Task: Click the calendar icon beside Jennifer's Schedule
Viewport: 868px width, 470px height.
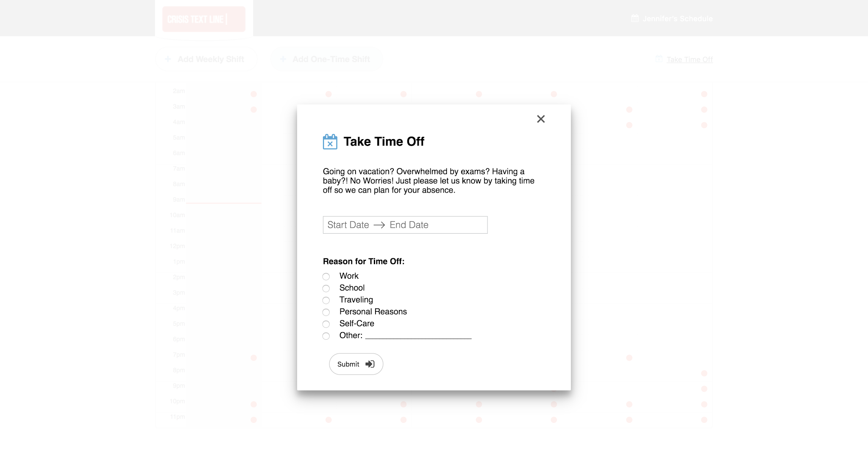Action: 635,18
